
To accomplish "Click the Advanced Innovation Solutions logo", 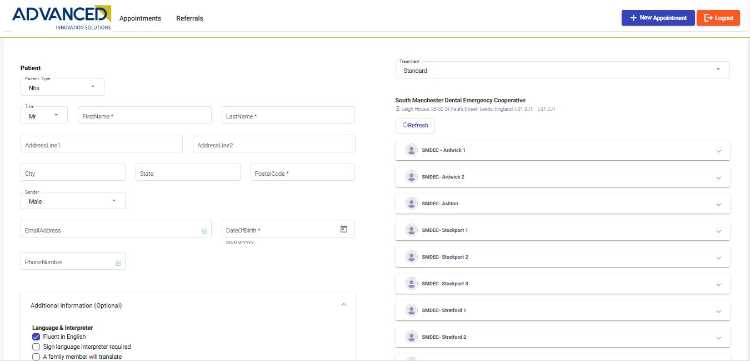I will [x=62, y=17].
